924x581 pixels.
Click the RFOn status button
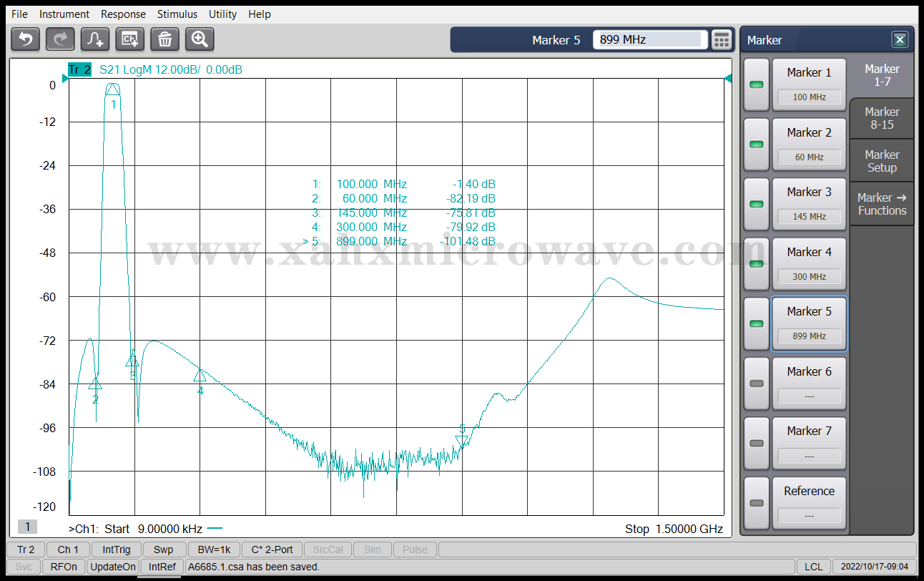coord(64,567)
